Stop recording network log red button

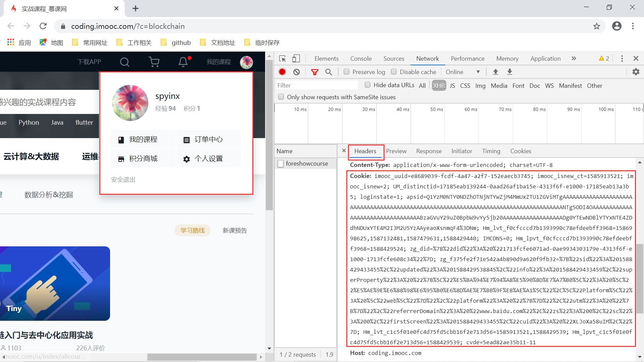pos(282,72)
